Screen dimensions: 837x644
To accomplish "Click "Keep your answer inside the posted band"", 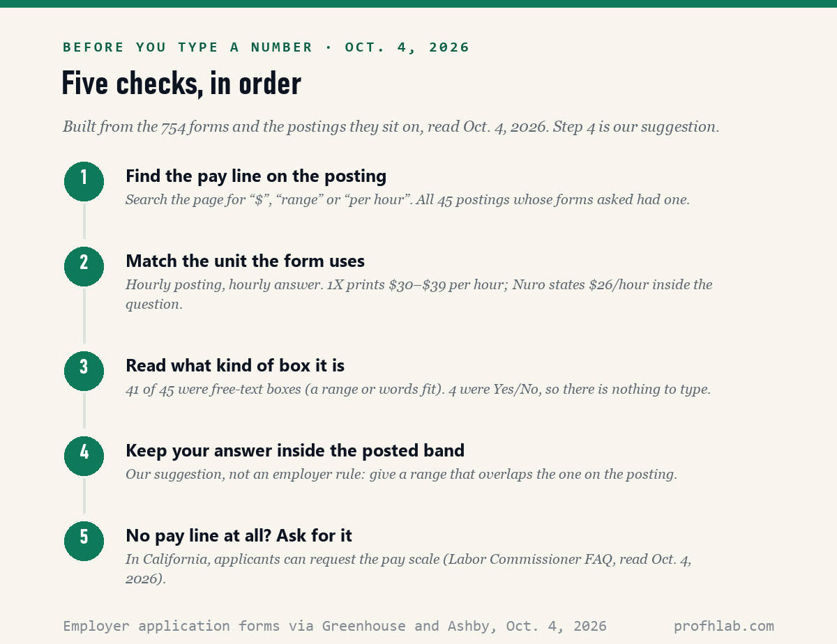I will pyautogui.click(x=295, y=450).
